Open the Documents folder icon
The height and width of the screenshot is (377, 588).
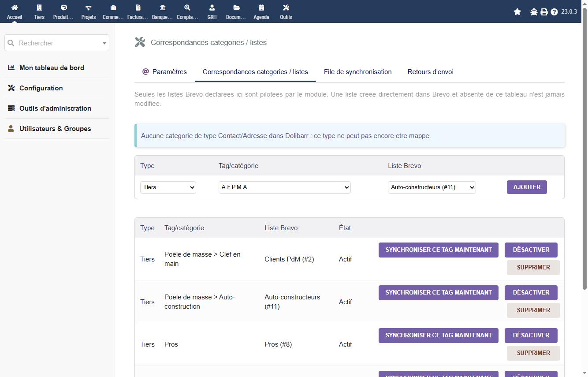[237, 7]
